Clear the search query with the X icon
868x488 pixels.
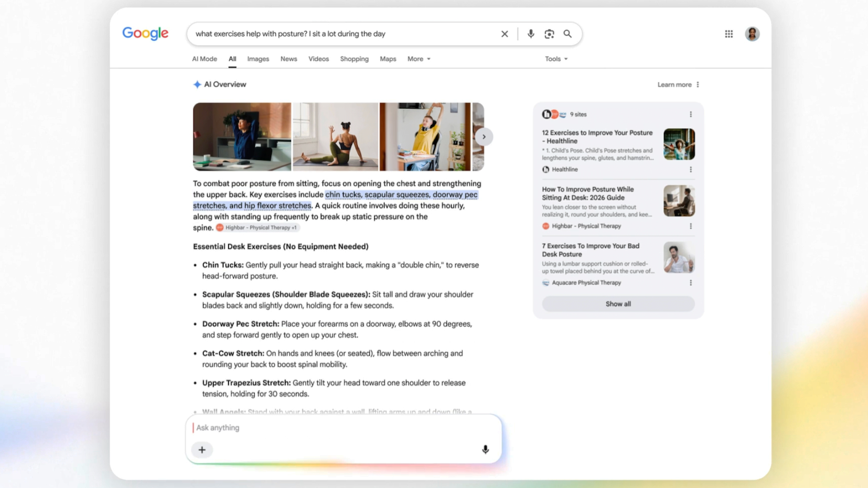point(505,34)
